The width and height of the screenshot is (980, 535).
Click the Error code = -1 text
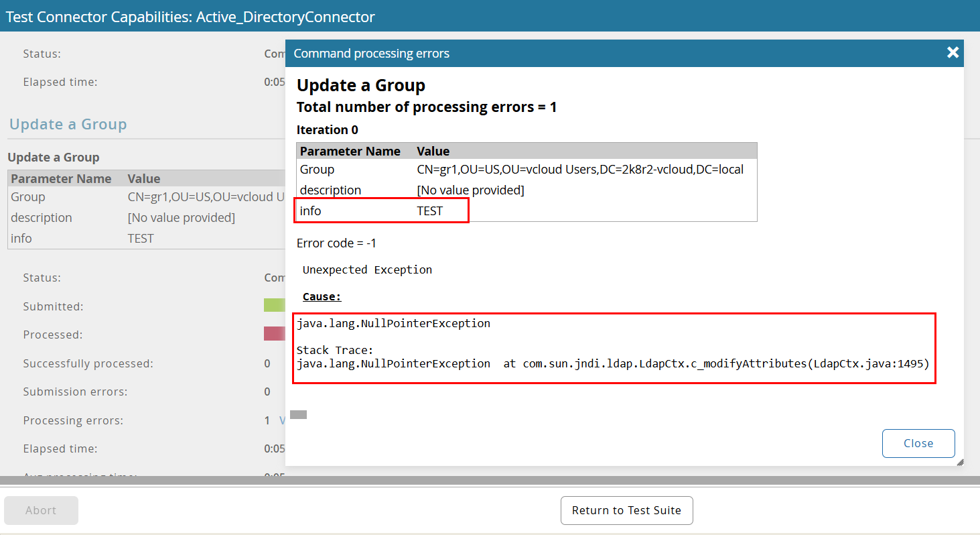(x=341, y=243)
